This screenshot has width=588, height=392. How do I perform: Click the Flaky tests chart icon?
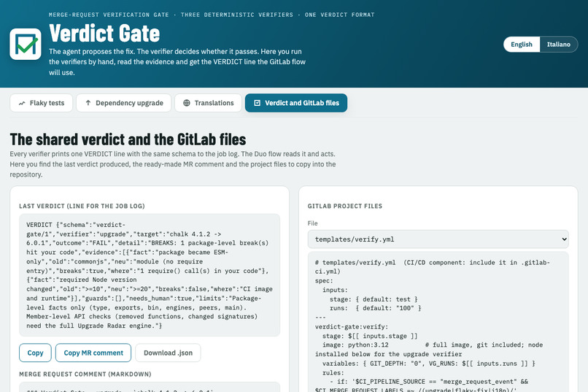(22, 103)
